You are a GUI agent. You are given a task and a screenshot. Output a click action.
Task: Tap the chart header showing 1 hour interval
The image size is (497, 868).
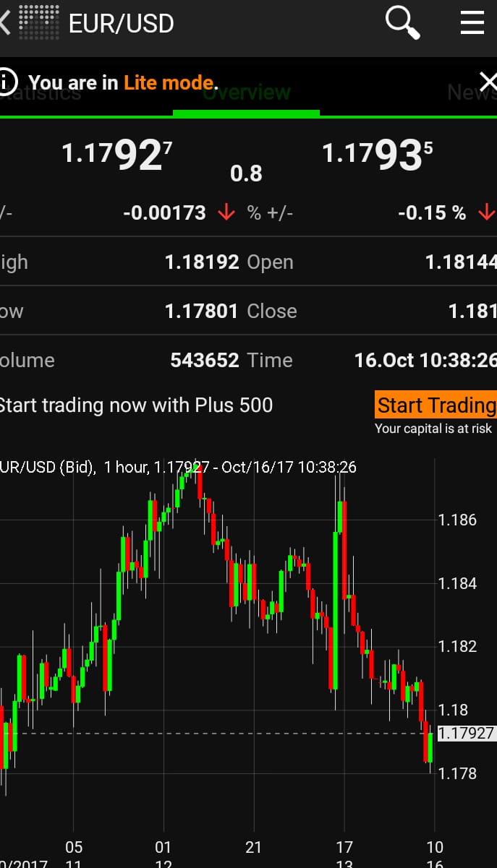(178, 467)
